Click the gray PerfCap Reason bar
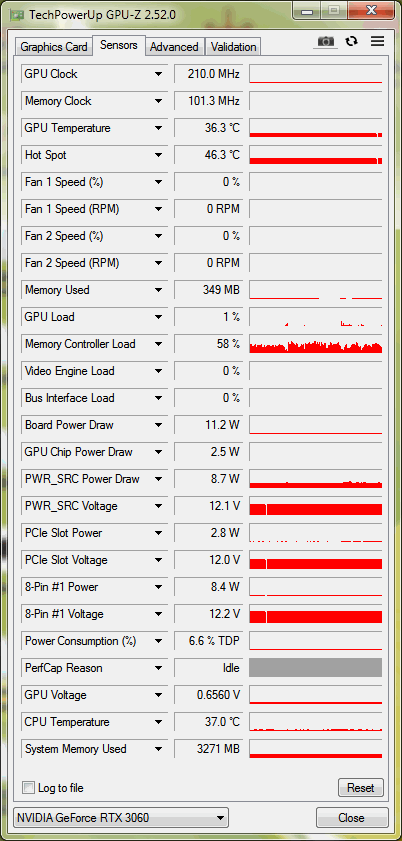Image resolution: width=402 pixels, height=841 pixels. point(316,668)
